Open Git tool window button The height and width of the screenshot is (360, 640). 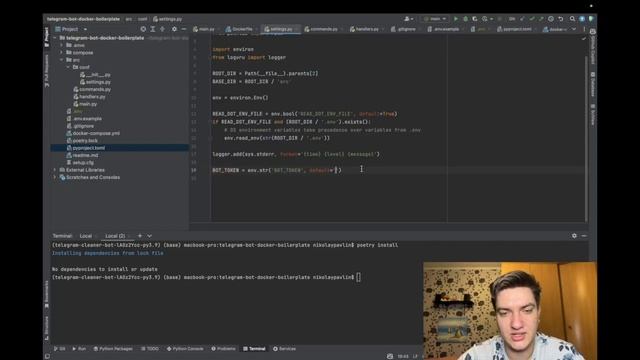pos(60,349)
